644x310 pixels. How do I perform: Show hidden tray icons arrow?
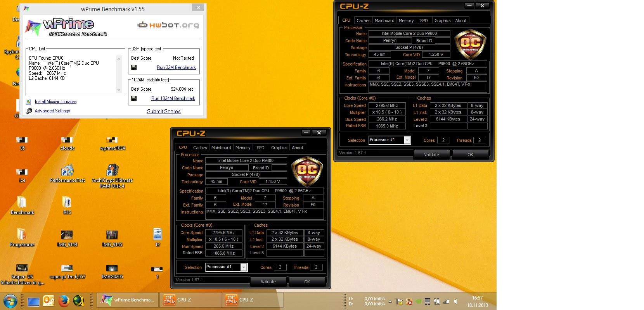(390, 301)
